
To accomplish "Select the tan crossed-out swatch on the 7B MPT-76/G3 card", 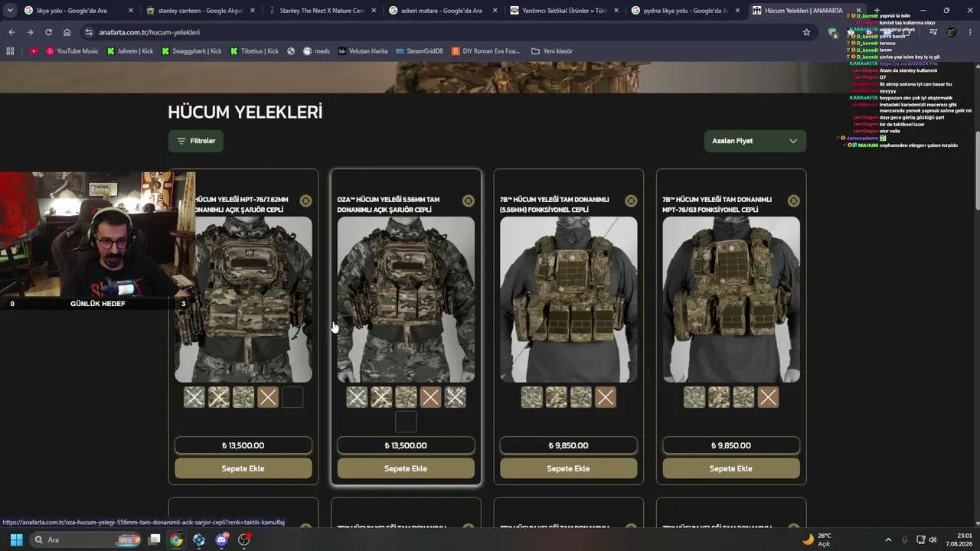I will 768,397.
